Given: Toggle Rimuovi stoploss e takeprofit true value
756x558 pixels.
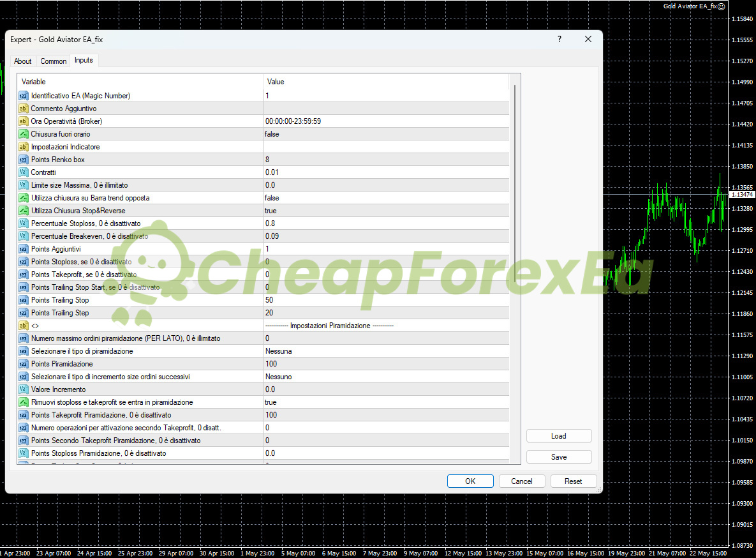Looking at the screenshot, I should [386, 402].
